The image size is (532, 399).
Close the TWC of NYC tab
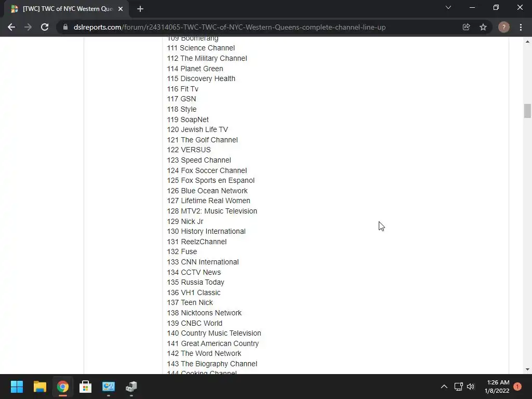(x=121, y=9)
